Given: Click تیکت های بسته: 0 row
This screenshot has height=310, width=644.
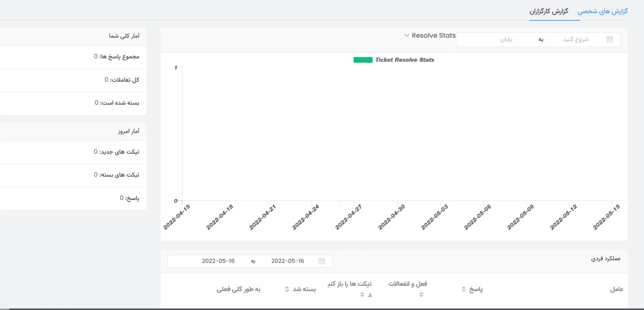Looking at the screenshot, I should coord(73,175).
